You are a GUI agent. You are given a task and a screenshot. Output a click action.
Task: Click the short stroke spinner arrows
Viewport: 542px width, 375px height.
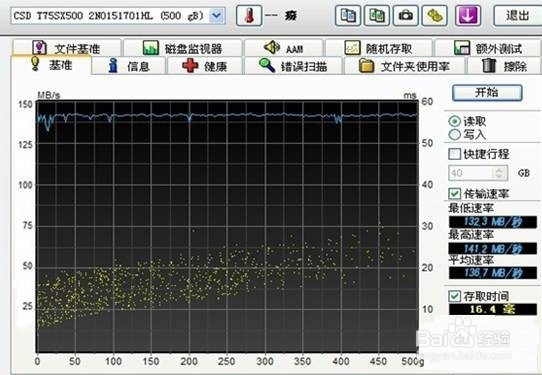click(500, 173)
